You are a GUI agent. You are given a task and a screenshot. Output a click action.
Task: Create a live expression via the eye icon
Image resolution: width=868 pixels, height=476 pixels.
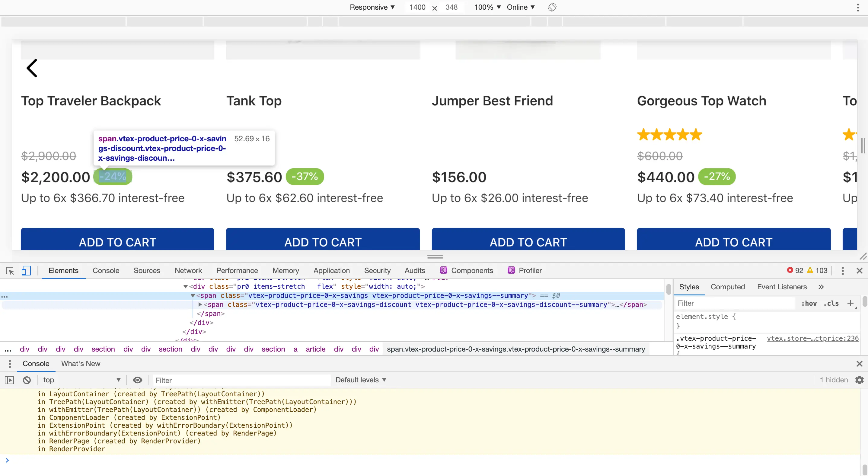click(138, 380)
